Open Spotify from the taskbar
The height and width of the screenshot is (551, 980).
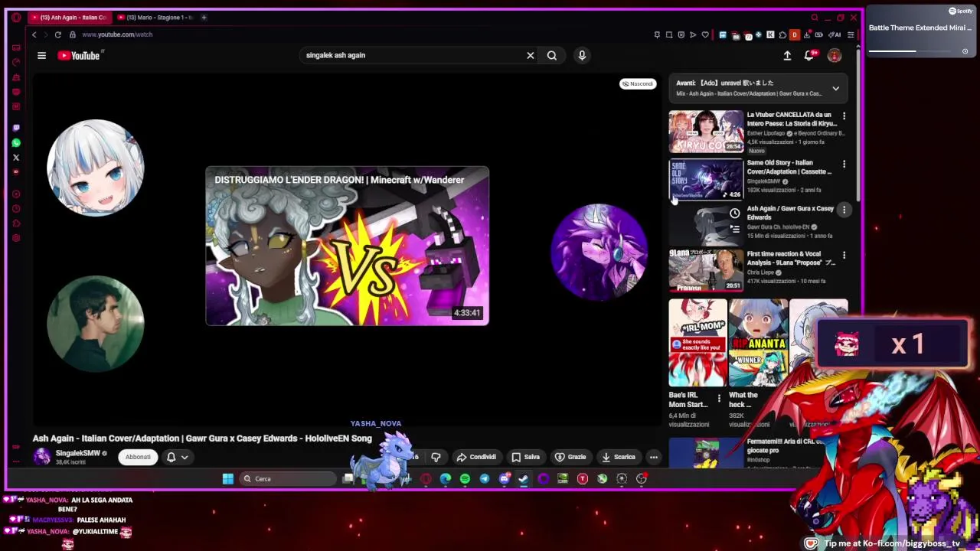[x=465, y=479]
